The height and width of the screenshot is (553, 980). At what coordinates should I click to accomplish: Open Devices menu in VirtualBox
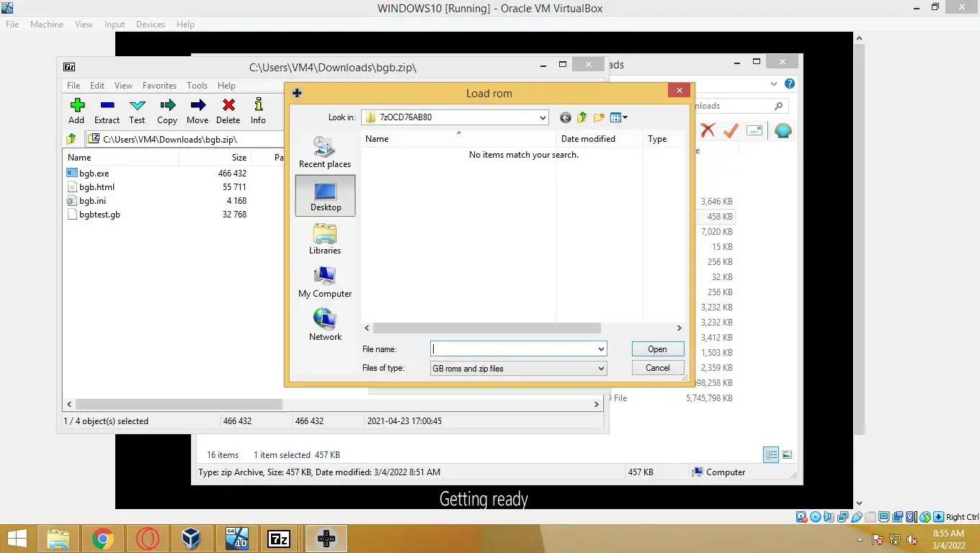coord(151,24)
